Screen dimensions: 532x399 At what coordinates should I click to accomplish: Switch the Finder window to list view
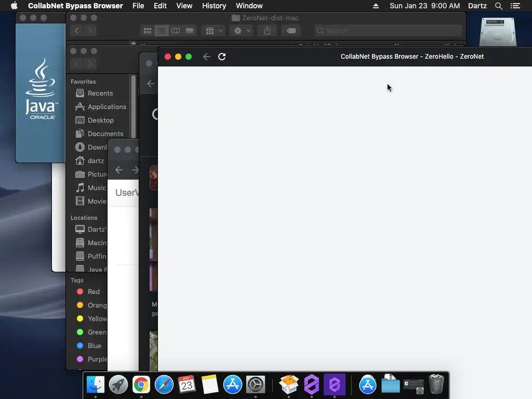pos(162,31)
